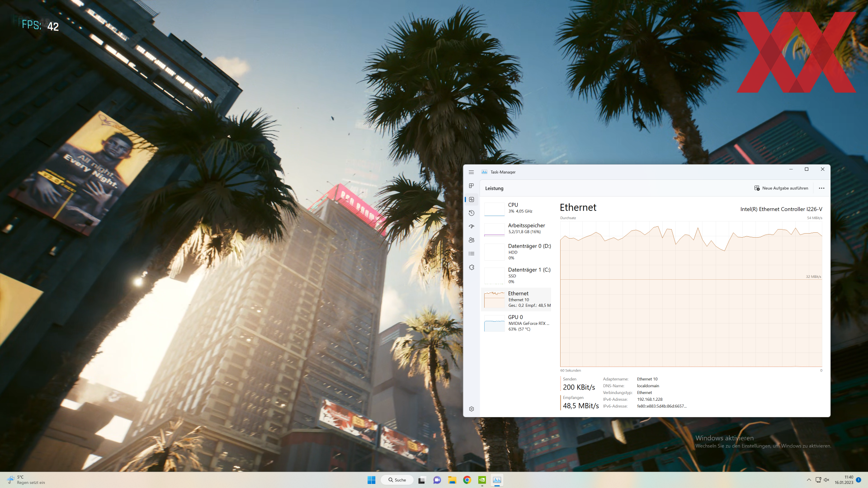Open the Windows Start menu
This screenshot has width=868, height=488.
point(372,480)
